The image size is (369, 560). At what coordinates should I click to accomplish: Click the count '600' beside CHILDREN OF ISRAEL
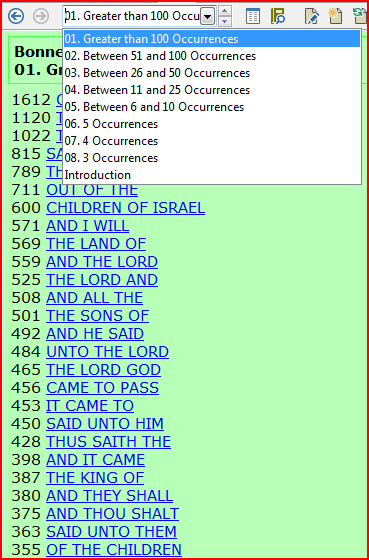point(26,208)
